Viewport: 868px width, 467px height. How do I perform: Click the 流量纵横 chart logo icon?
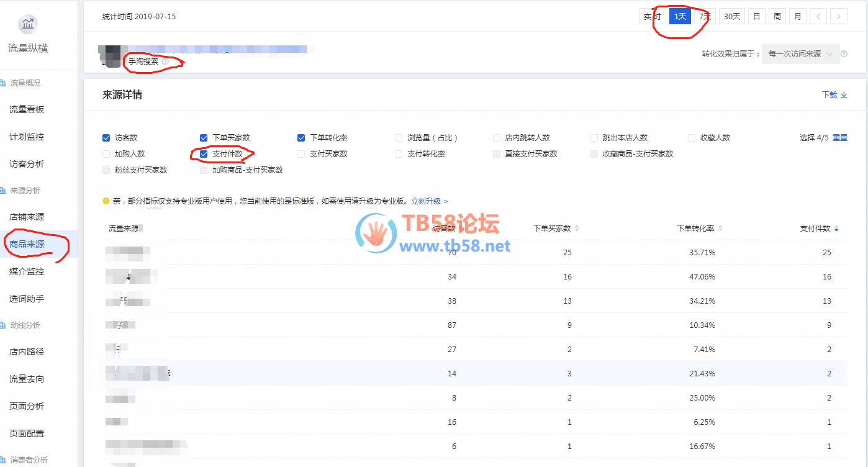click(x=28, y=25)
